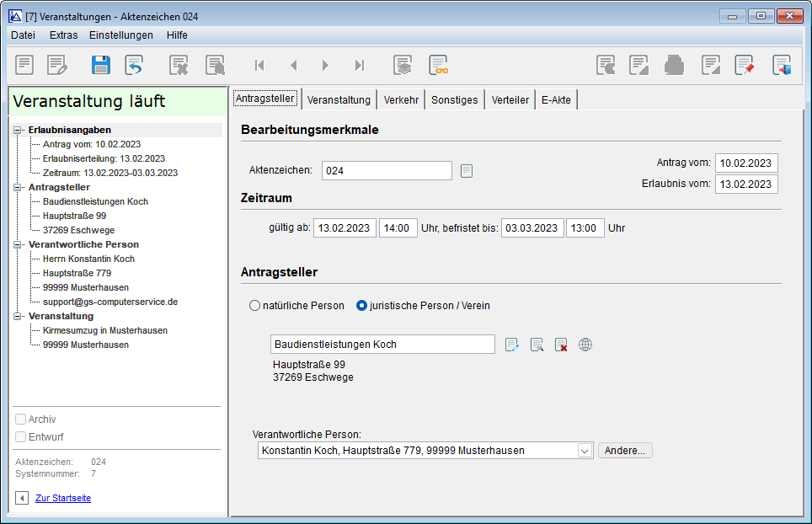Click the document icon beside Aktenzeichen field
Image resolution: width=812 pixels, height=524 pixels.
(467, 171)
